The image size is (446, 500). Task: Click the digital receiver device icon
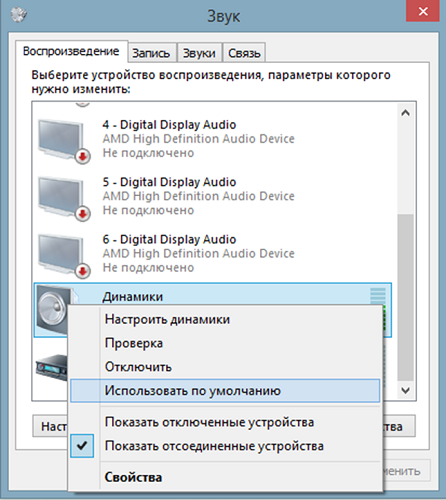(52, 368)
